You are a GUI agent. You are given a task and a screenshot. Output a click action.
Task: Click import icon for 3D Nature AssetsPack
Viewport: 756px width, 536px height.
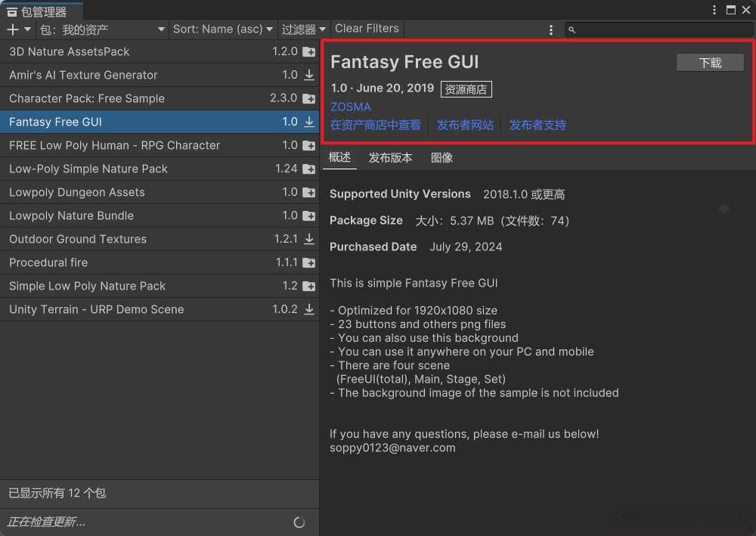coord(308,51)
